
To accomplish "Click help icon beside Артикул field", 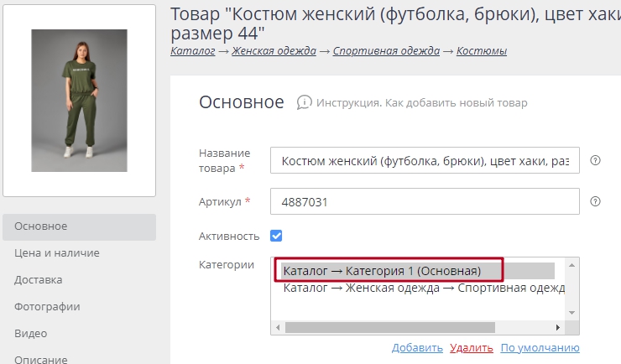I will [x=596, y=201].
